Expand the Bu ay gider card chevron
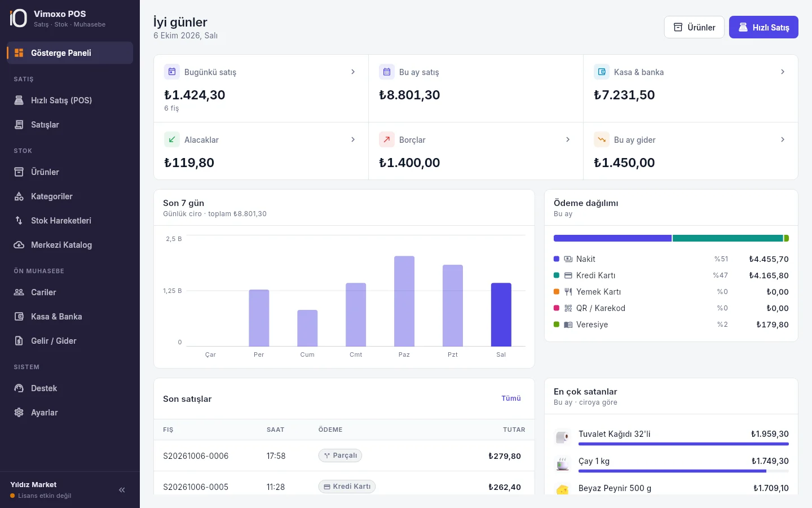The width and height of the screenshot is (812, 508). coord(783,139)
